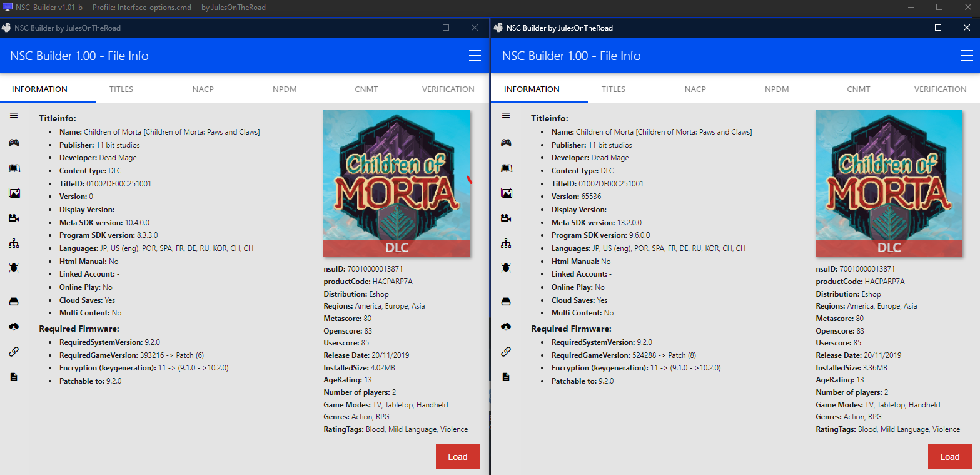Click RequiredGameVersion 393216 line in left window

[x=132, y=355]
